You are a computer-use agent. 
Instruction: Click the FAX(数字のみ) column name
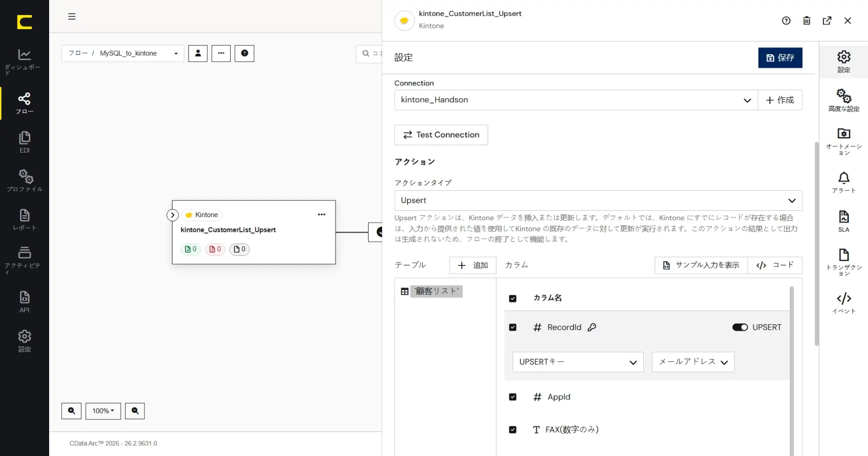click(572, 430)
